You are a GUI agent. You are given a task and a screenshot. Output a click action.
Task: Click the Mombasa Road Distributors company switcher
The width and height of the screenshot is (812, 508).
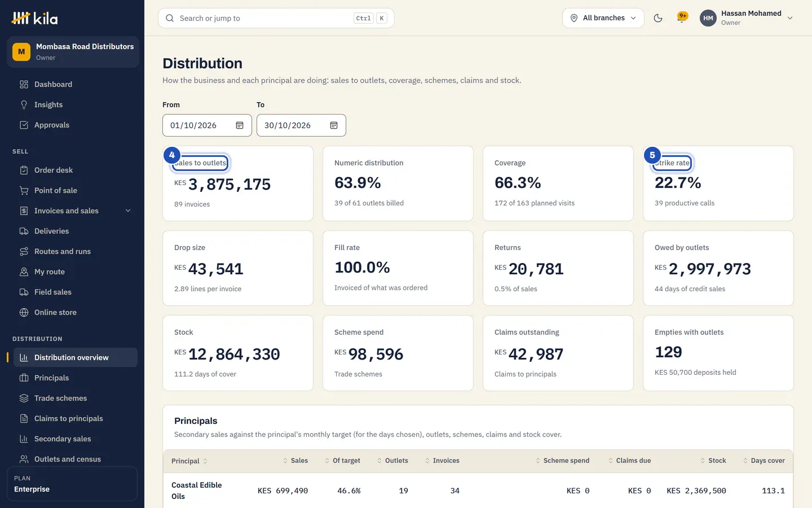click(x=73, y=52)
